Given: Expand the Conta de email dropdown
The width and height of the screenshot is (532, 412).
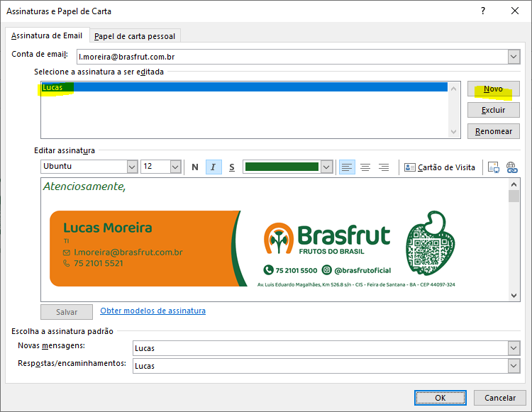Looking at the screenshot, I should click(514, 57).
